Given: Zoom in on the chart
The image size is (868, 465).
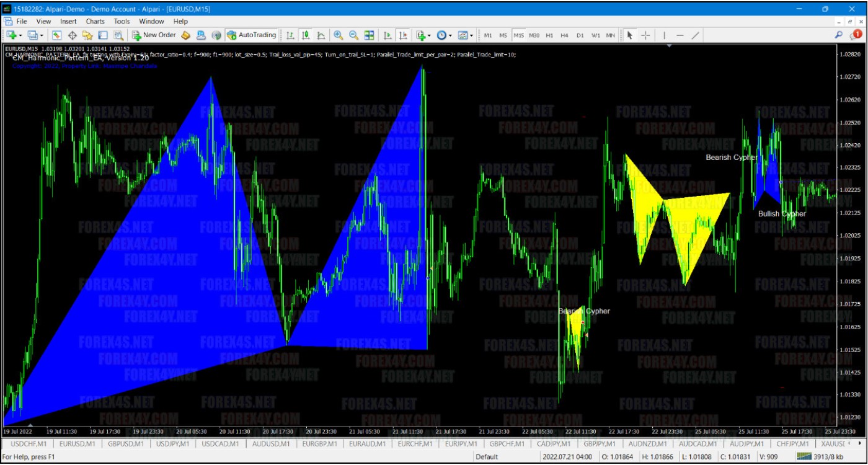Looking at the screenshot, I should coord(339,35).
